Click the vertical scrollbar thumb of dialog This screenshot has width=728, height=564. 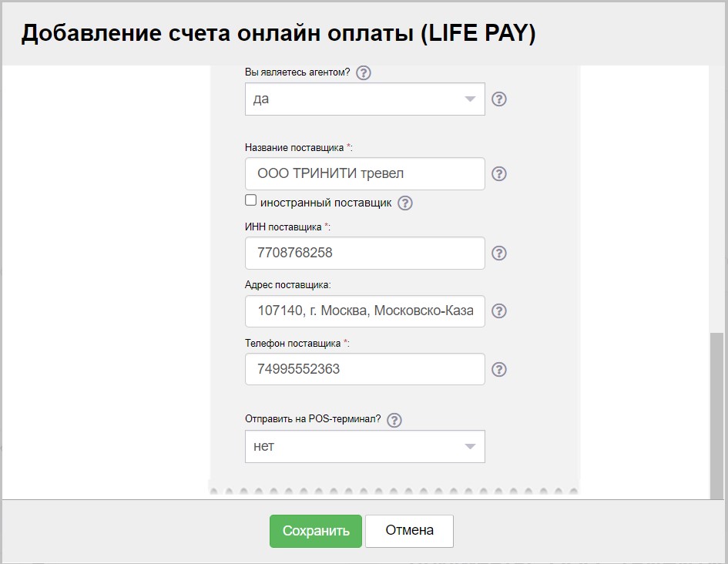coord(717,416)
